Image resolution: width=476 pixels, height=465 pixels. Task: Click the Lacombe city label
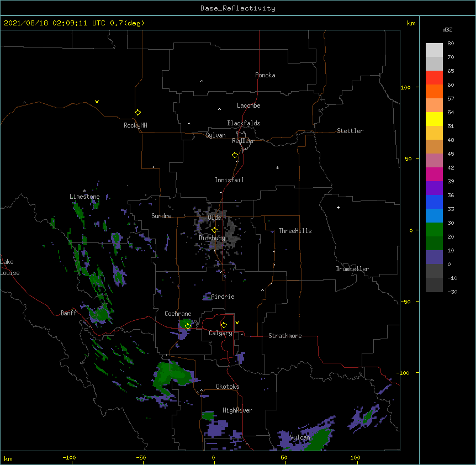248,105
